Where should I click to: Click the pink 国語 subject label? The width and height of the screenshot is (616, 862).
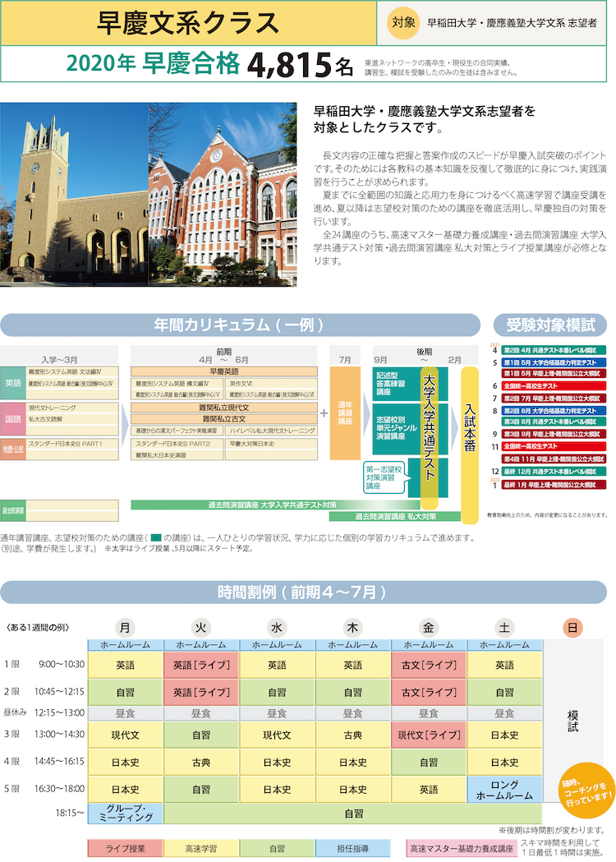click(x=13, y=419)
